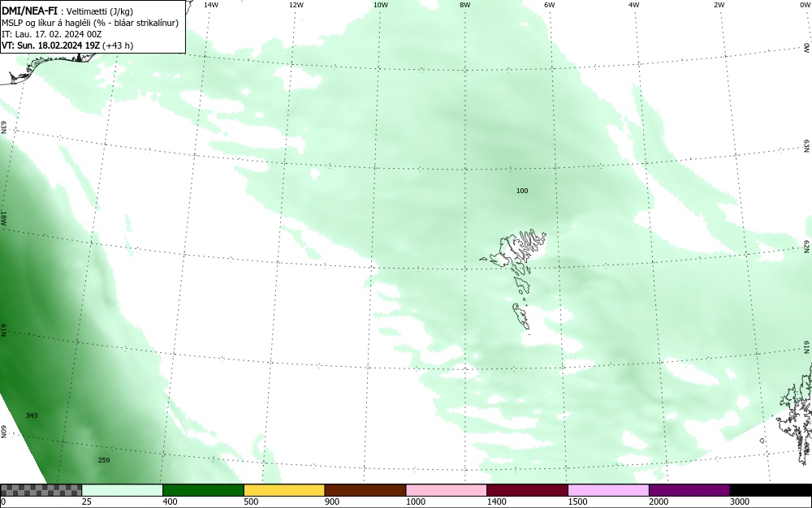
Task: Click the 'Veltimætti (J/kg)' label
Action: (100, 11)
